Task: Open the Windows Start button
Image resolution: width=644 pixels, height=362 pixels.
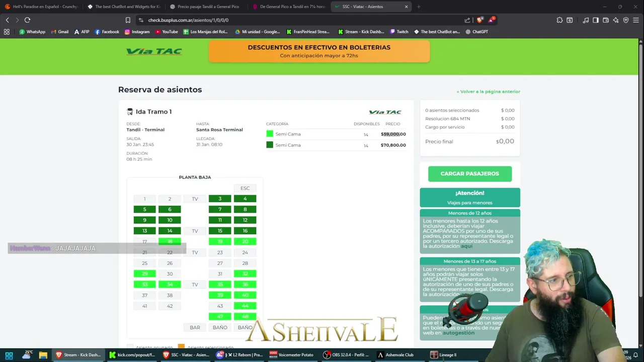Action: 9,355
